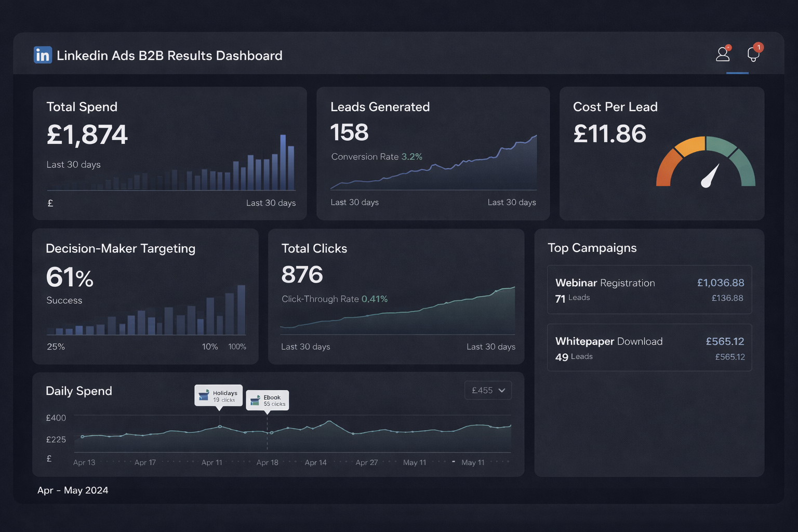Click the pound symbol on Daily Spend axis
The width and height of the screenshot is (798, 532).
pos(49,458)
